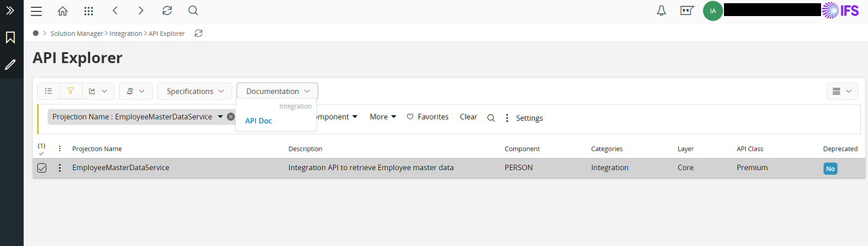Image resolution: width=868 pixels, height=246 pixels.
Task: Select API Doc menu entry
Action: click(x=258, y=121)
